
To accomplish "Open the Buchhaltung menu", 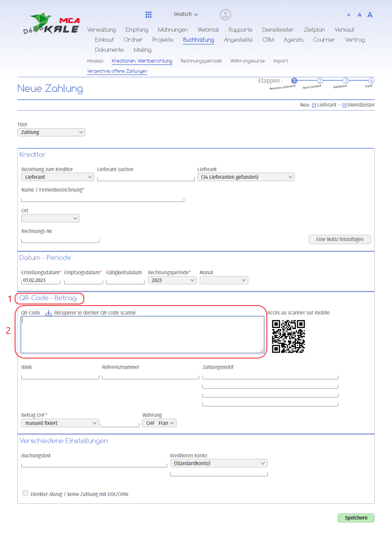I will [199, 39].
